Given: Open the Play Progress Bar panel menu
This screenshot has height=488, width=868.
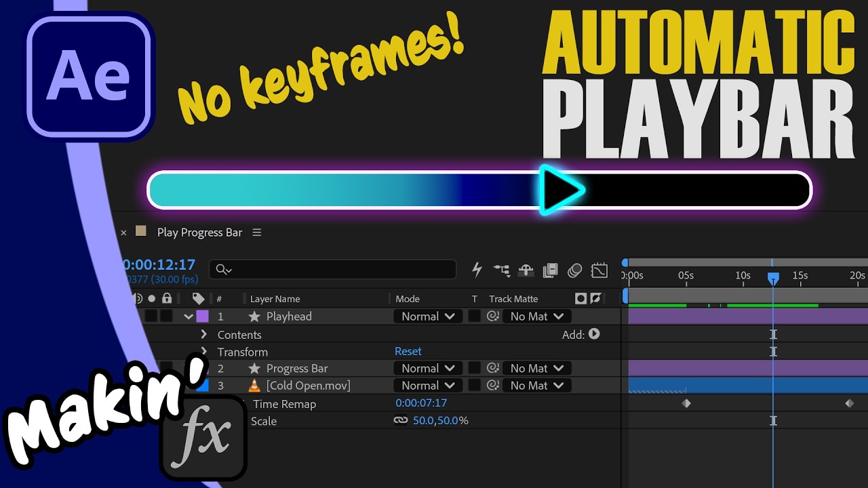Looking at the screenshot, I should [257, 232].
